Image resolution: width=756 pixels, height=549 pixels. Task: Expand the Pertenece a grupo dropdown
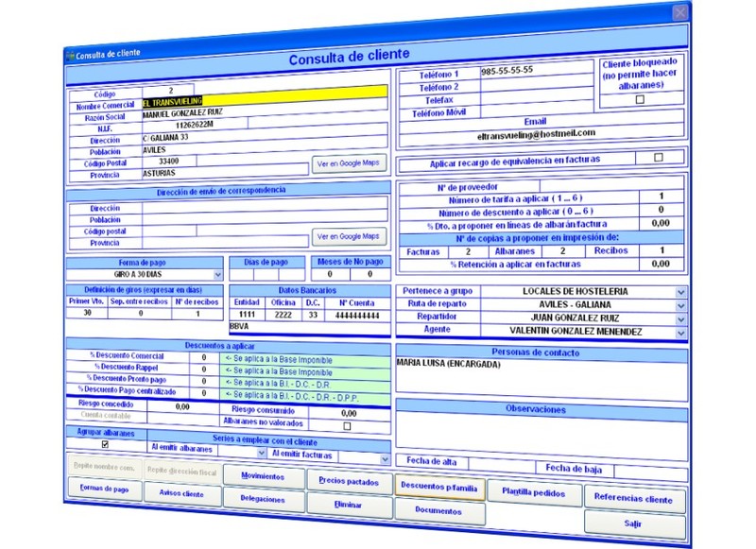[x=680, y=292]
